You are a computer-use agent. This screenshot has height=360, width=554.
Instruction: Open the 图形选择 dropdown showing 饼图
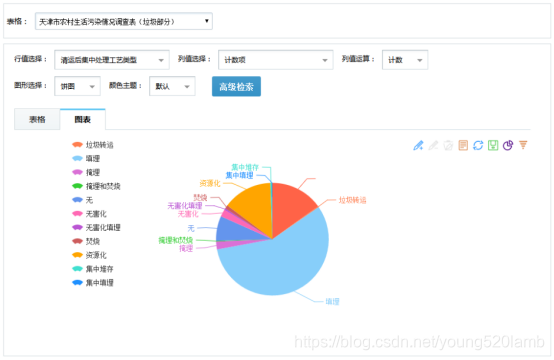click(x=77, y=86)
